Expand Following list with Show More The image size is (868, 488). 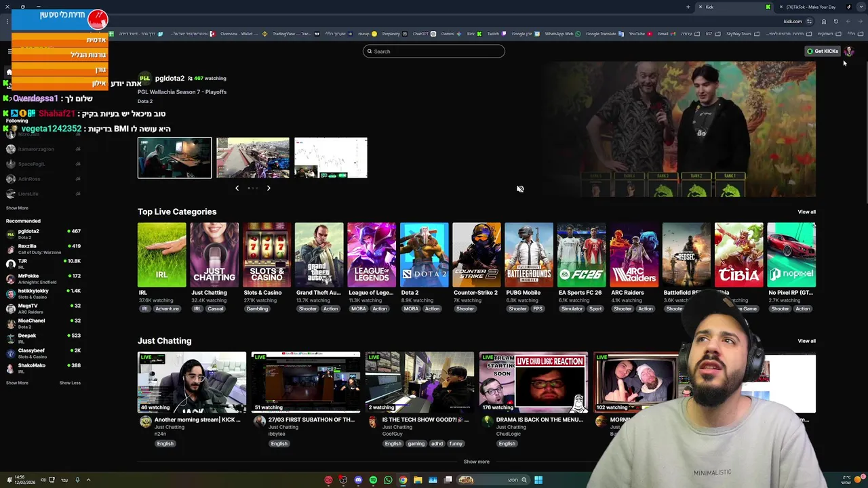coord(17,208)
